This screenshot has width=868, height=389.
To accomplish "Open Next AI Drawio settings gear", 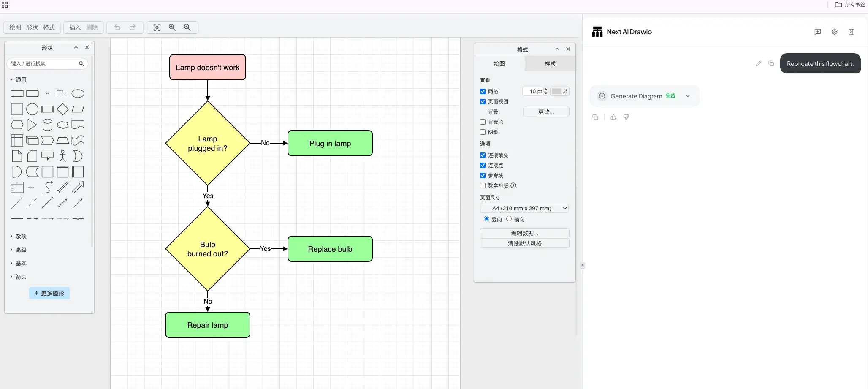I will click(x=834, y=32).
